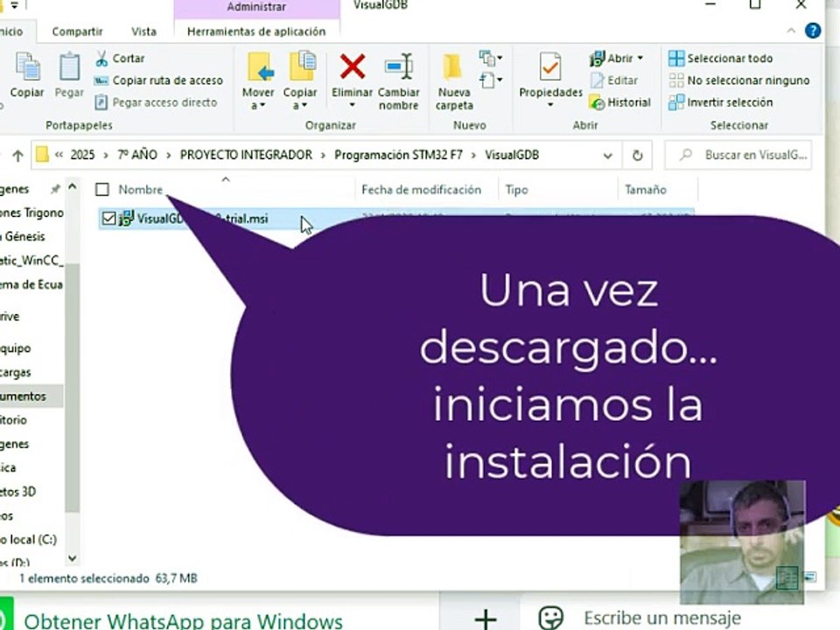
Task: Click Obtener WhatsApp para Windows link
Action: pyautogui.click(x=183, y=621)
